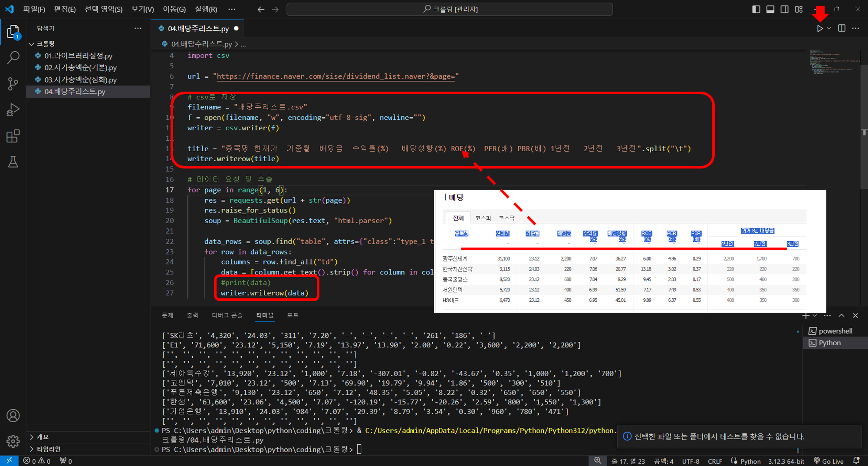Open the 실행(R) menu
Viewport: 868px width, 466px height.
tap(206, 9)
